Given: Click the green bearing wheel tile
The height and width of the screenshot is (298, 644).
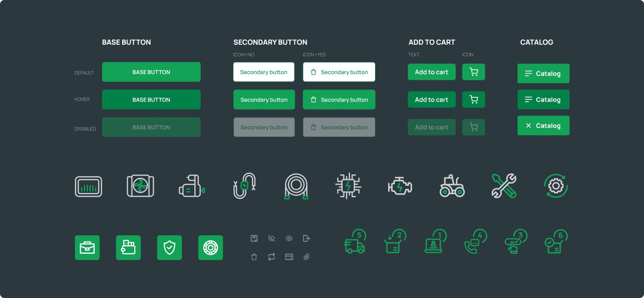Looking at the screenshot, I should point(211,248).
